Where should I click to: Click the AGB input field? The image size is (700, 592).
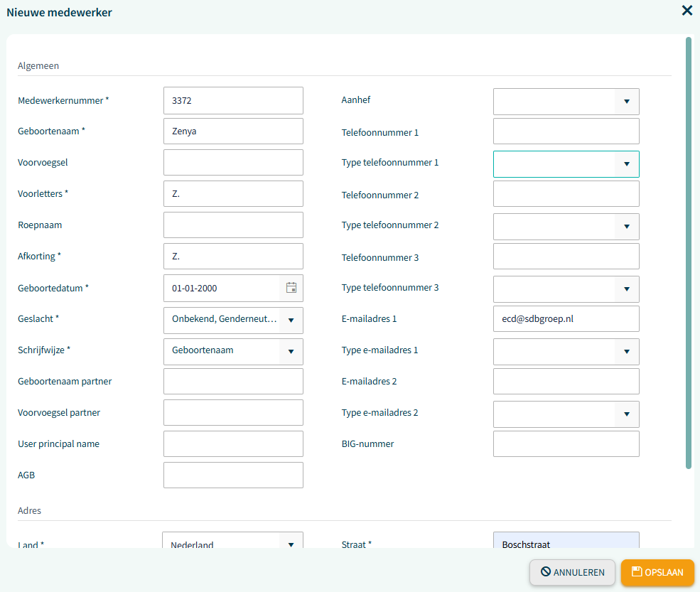pyautogui.click(x=233, y=475)
